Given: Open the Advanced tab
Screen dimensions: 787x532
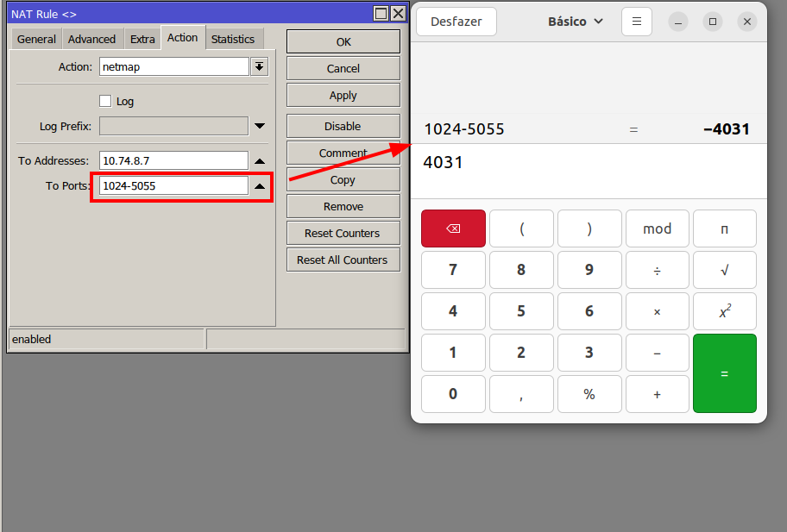Looking at the screenshot, I should (91, 39).
